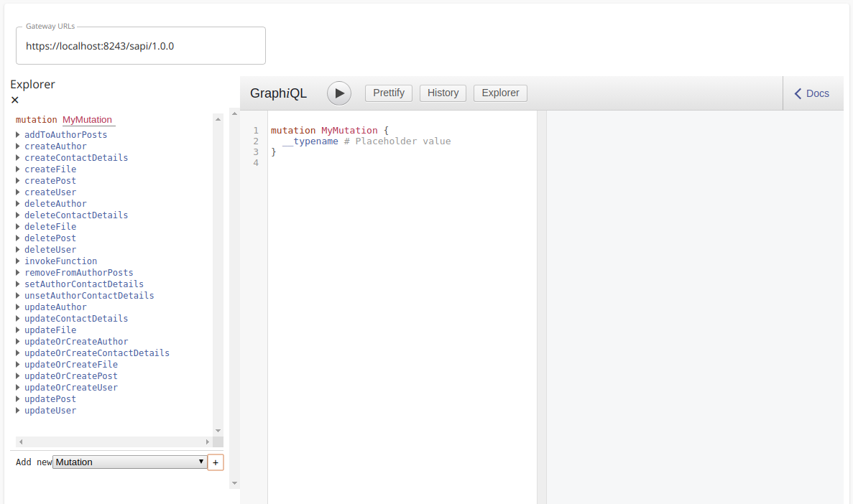The height and width of the screenshot is (504, 853).
Task: Click the plus icon to add new Mutation
Action: 215,462
